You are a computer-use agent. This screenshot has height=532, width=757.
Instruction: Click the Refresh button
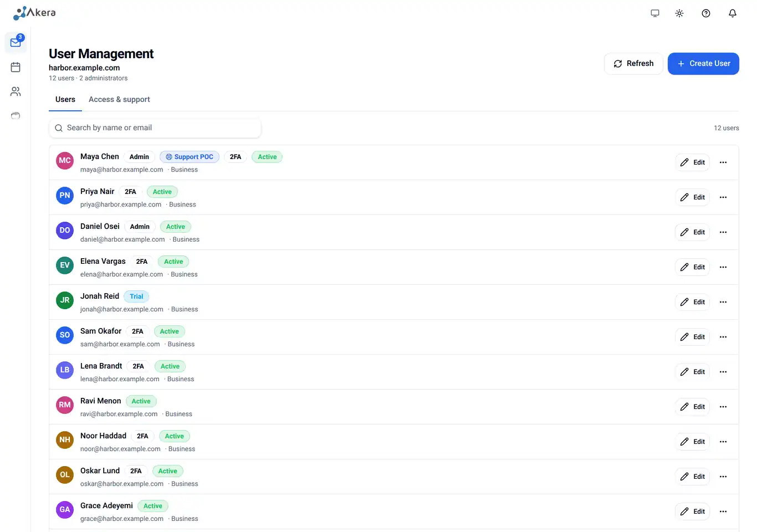(633, 64)
